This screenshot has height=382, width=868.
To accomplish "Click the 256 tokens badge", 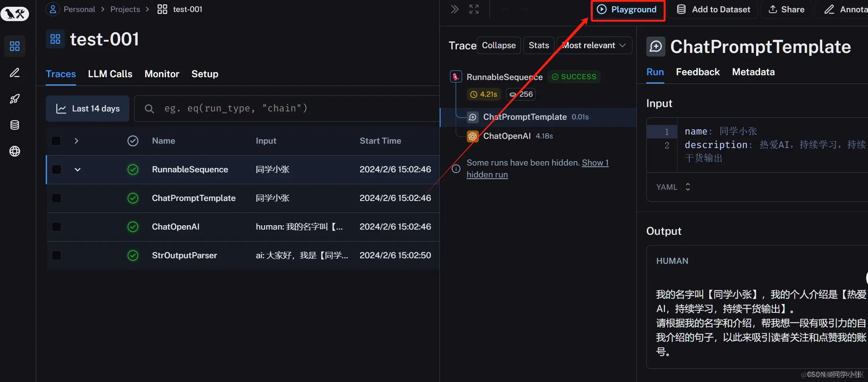I will coord(521,94).
